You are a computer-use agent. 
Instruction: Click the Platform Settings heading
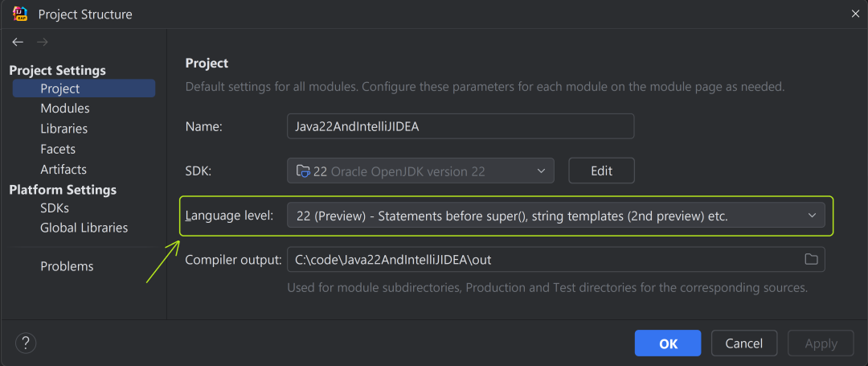point(63,189)
